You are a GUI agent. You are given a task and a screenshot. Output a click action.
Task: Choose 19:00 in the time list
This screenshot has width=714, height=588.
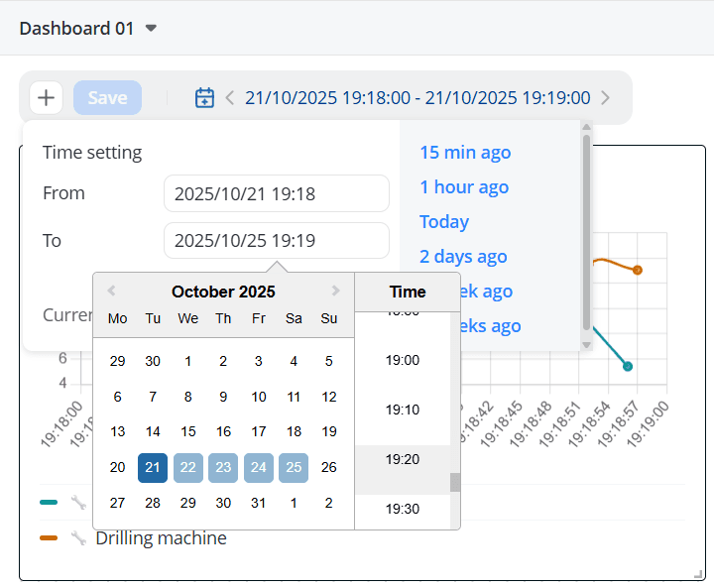tap(403, 360)
